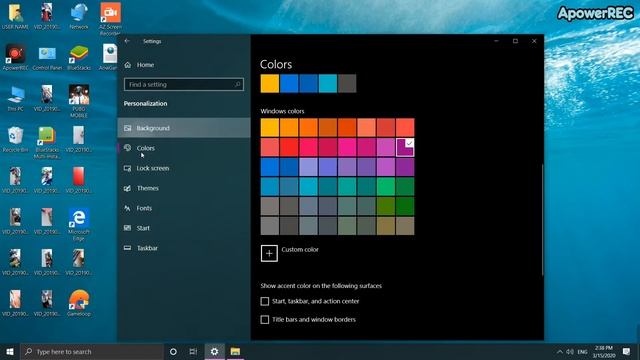Pick the gray recent color swatch
The width and height of the screenshot is (640, 360).
347,84
